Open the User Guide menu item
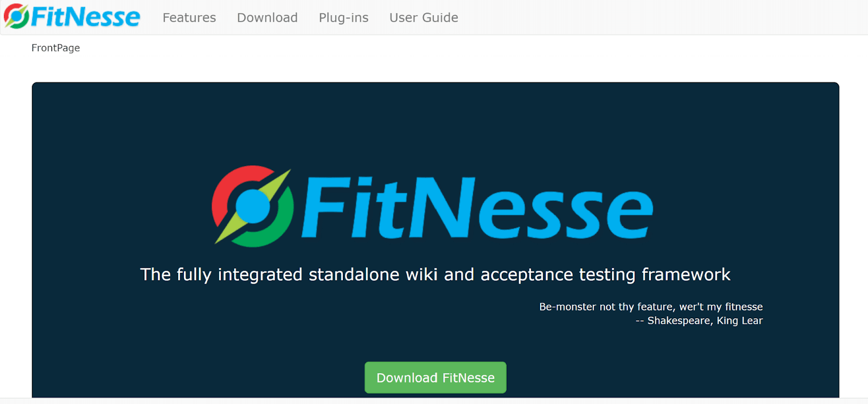This screenshot has height=404, width=868. click(424, 17)
